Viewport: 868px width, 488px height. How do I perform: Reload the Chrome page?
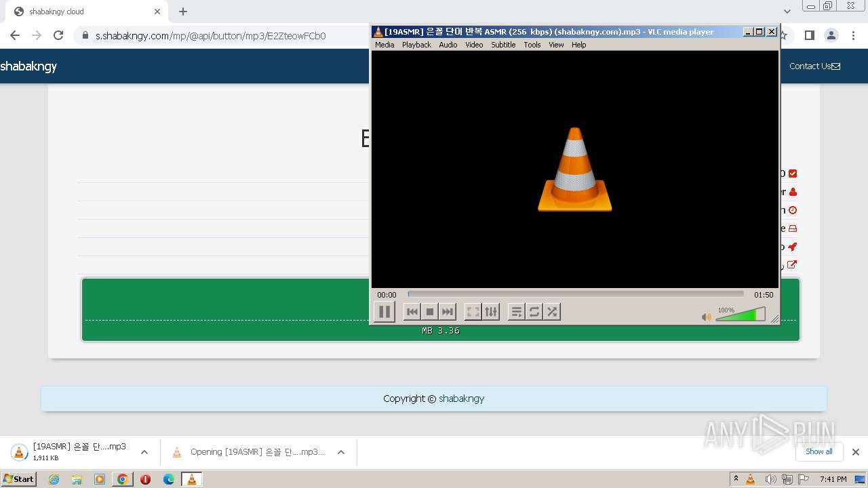point(58,35)
